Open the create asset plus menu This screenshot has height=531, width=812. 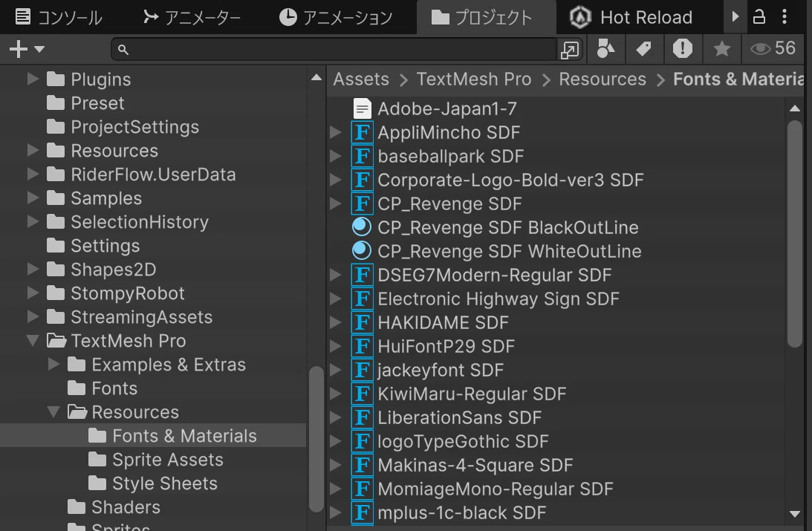click(x=27, y=50)
